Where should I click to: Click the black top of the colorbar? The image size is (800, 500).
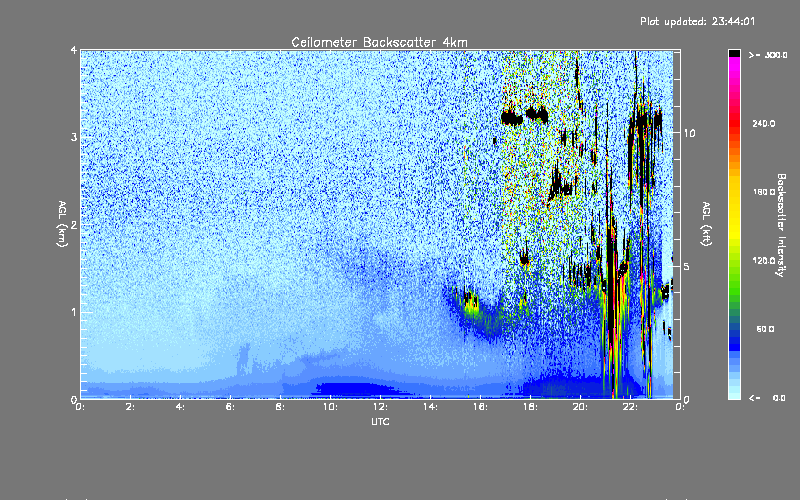pos(734,53)
